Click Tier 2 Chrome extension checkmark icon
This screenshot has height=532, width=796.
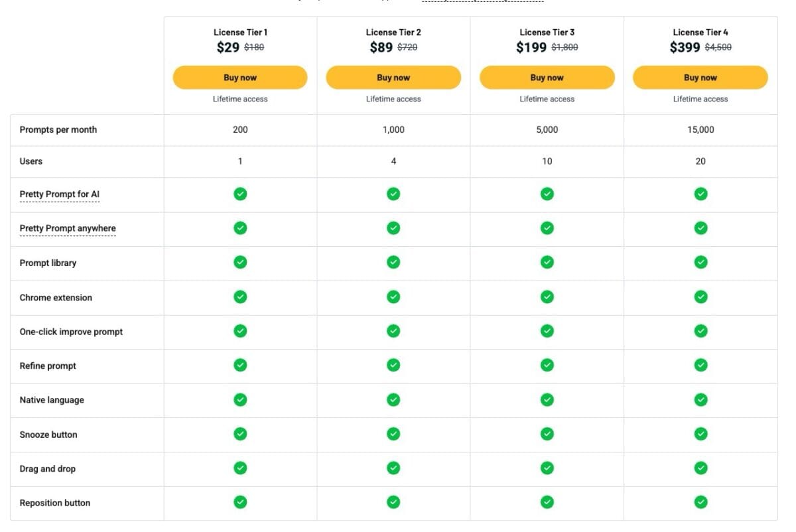pyautogui.click(x=393, y=297)
